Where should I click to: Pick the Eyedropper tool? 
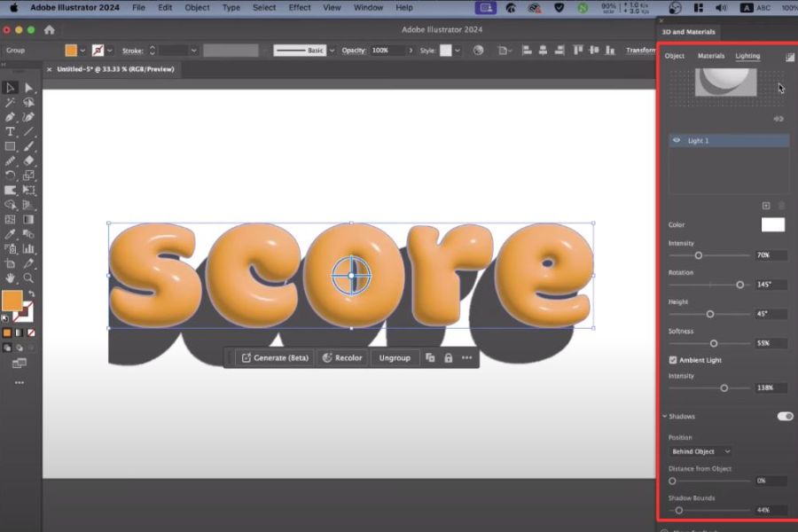pos(10,234)
